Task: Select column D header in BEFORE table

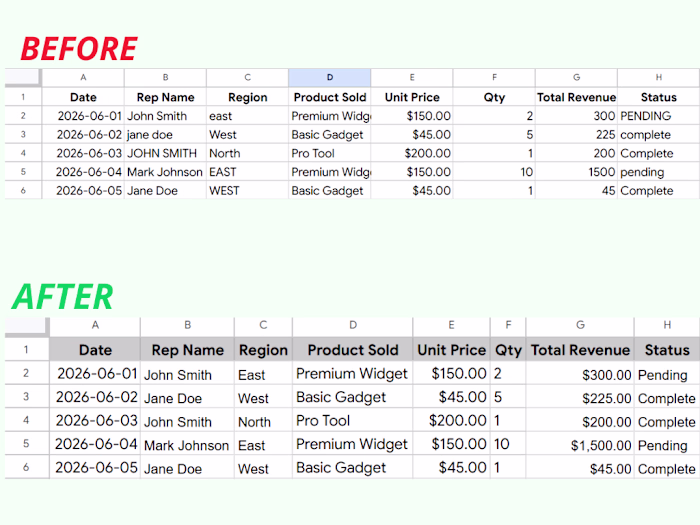Action: tap(329, 78)
